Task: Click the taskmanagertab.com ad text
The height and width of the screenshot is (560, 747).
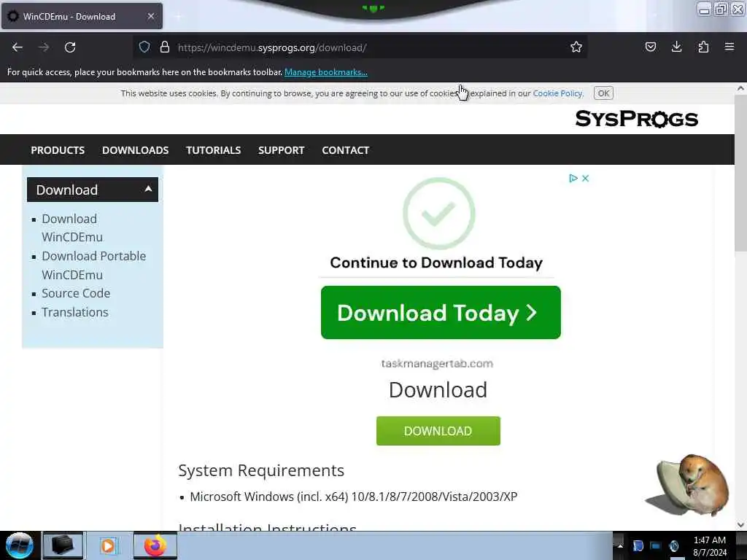Action: 437,363
